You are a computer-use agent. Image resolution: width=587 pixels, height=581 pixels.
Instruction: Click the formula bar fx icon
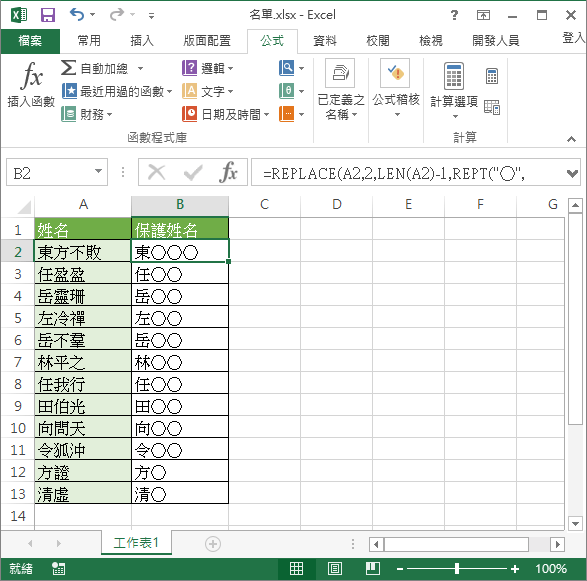point(229,173)
